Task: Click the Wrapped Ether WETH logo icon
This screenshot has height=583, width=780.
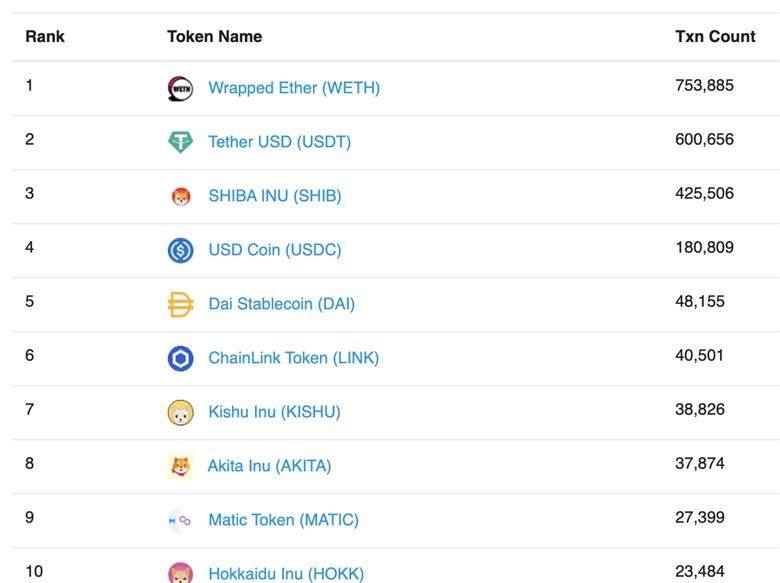Action: [x=181, y=89]
